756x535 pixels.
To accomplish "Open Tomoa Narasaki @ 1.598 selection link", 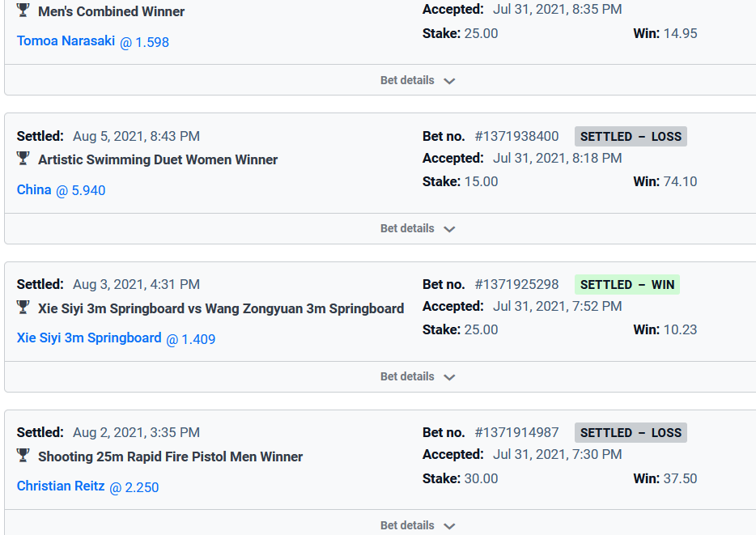I will (x=93, y=41).
